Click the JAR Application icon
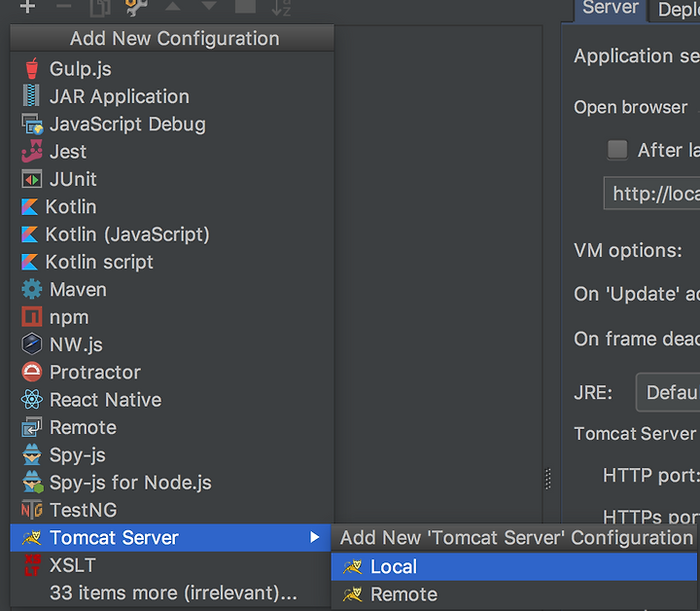700x611 pixels. pyautogui.click(x=31, y=96)
